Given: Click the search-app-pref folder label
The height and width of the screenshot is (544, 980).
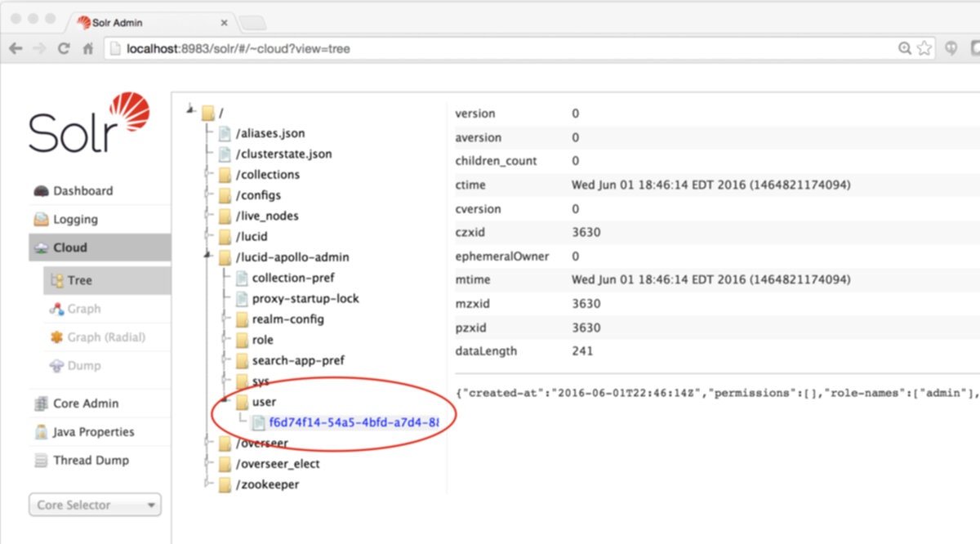Looking at the screenshot, I should (298, 360).
